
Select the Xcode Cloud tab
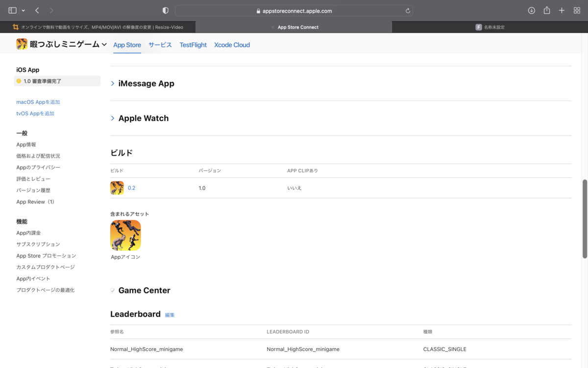pos(232,45)
